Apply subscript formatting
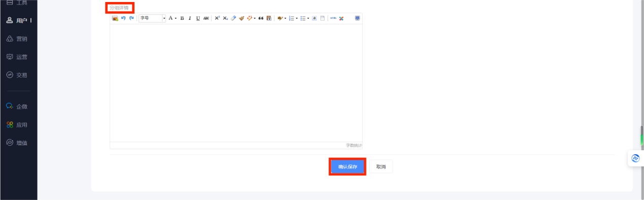This screenshot has height=200, width=644. (226, 18)
